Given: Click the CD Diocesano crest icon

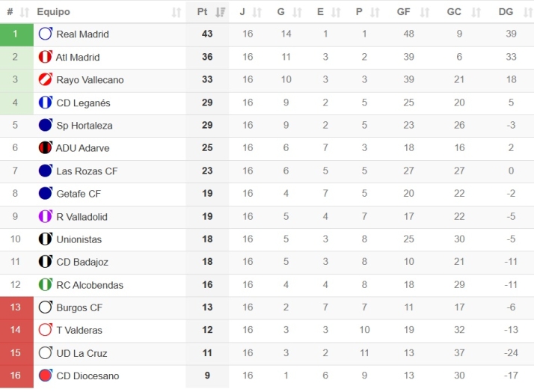Looking at the screenshot, I should point(45,376).
